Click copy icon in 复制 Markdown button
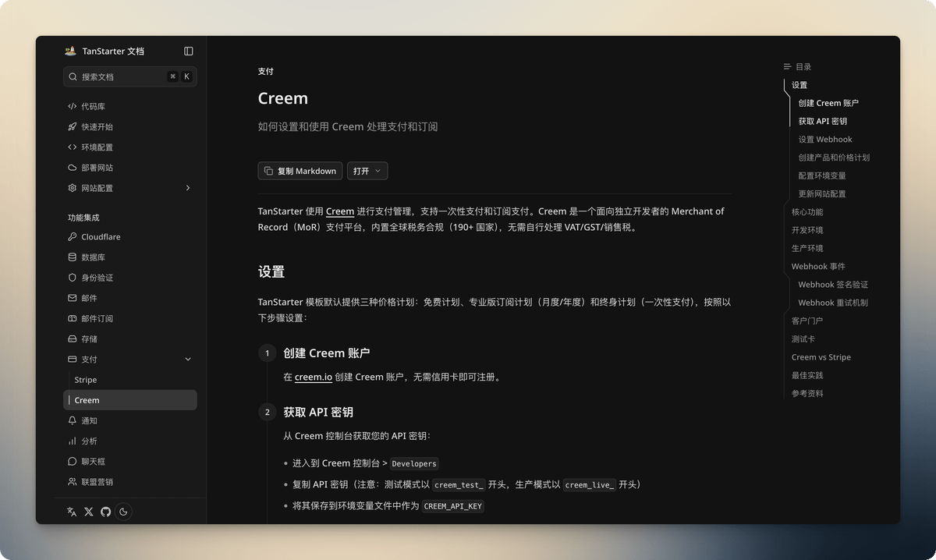936x560 pixels. 268,171
